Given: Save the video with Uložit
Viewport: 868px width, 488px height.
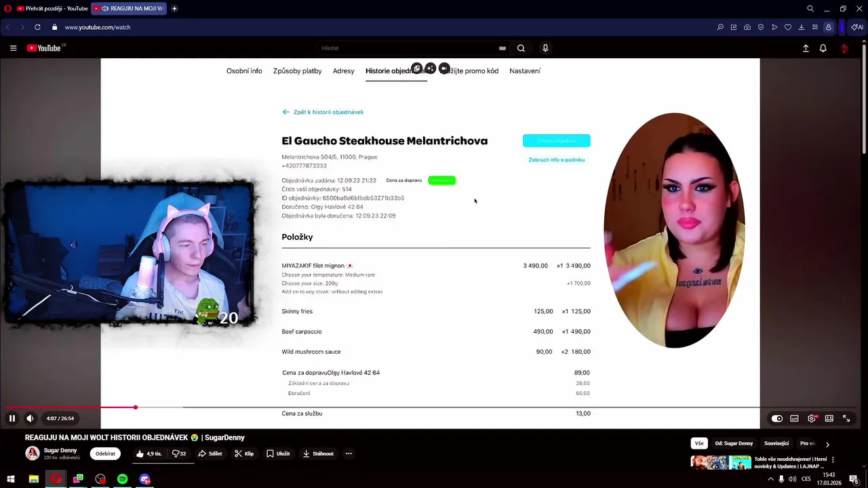Looking at the screenshot, I should click(x=278, y=453).
